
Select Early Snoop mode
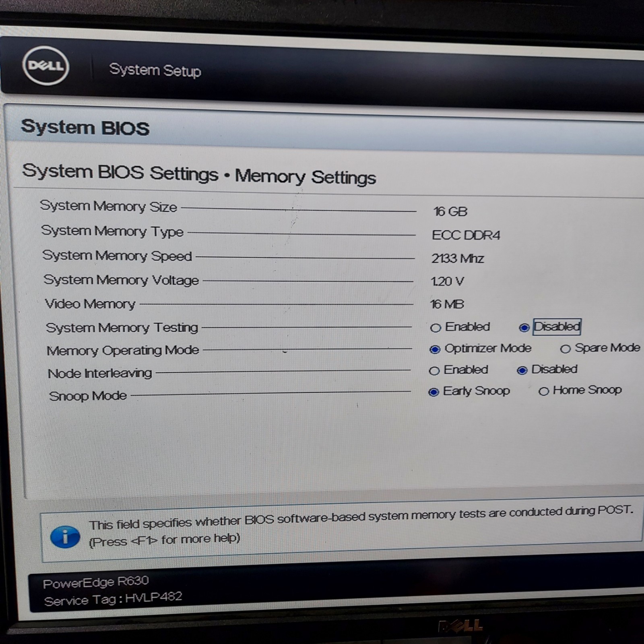point(433,392)
